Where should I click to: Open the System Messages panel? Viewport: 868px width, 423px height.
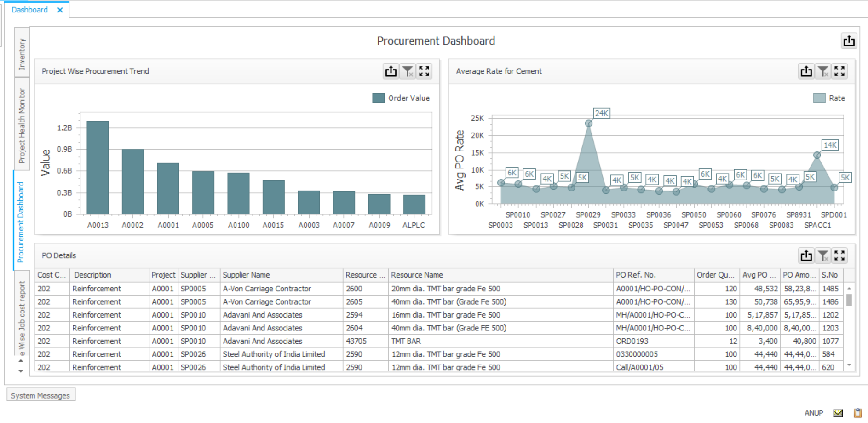(41, 395)
